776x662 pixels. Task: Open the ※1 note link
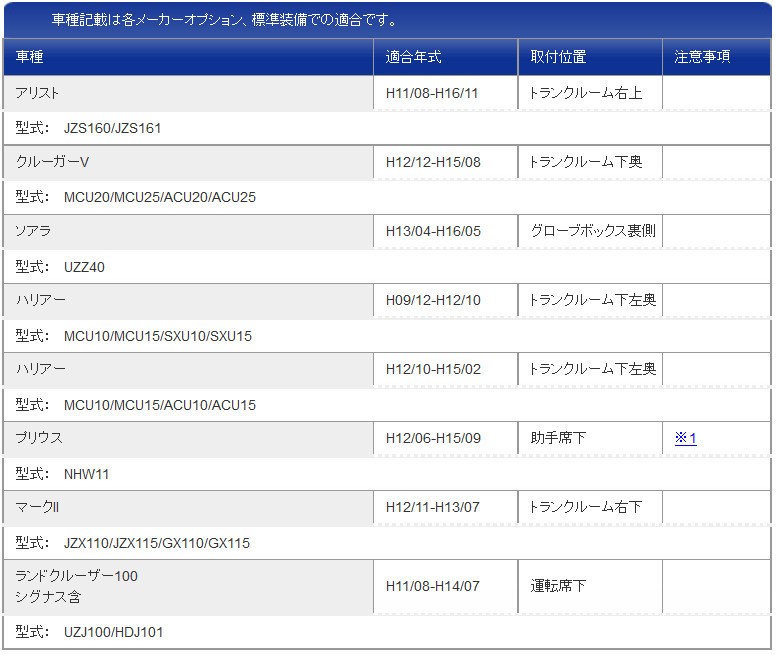click(685, 438)
